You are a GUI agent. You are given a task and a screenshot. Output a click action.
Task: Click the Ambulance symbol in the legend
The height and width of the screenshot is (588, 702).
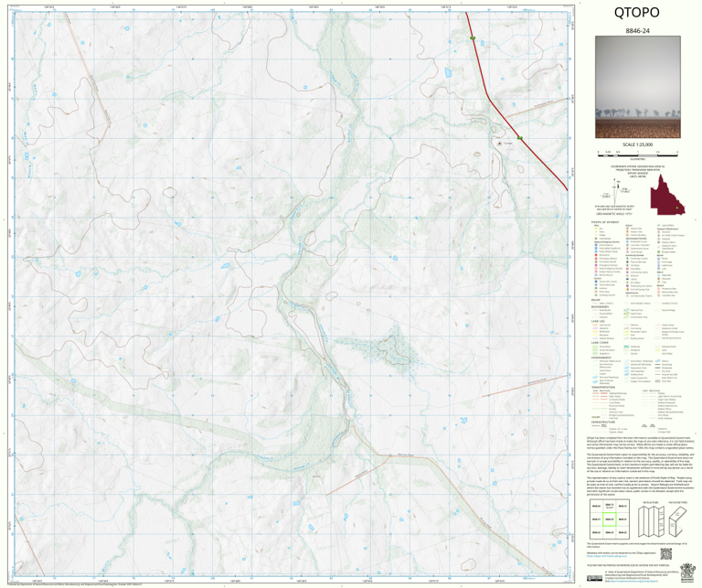pyautogui.click(x=596, y=255)
